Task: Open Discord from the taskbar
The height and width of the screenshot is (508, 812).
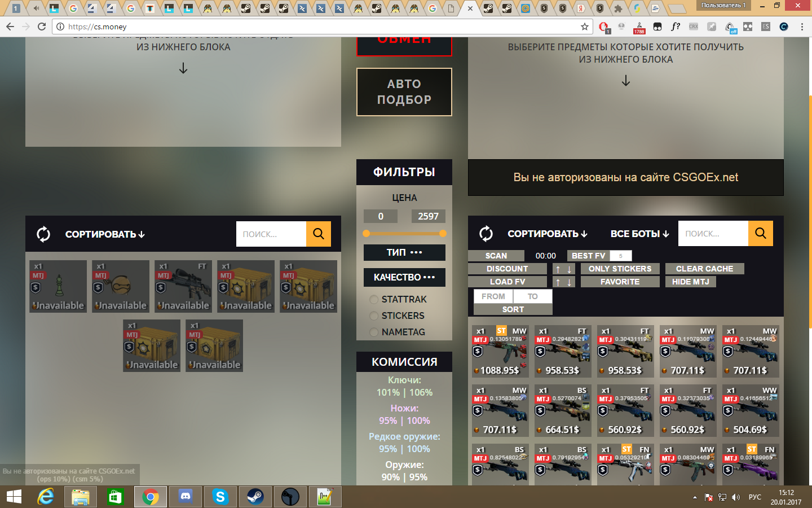Action: 186,497
